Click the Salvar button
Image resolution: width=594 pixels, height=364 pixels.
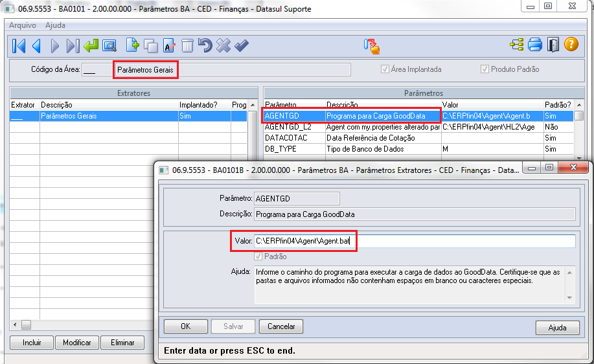pos(233,326)
